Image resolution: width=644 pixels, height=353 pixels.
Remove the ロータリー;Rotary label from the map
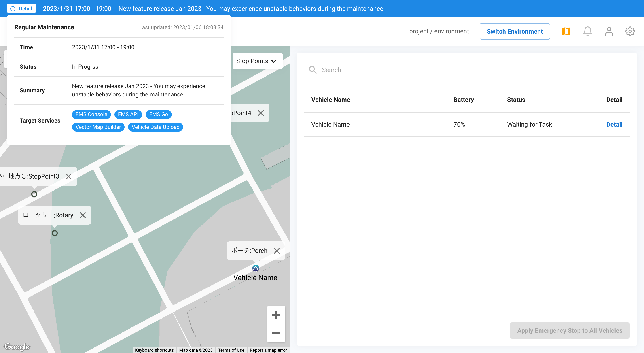point(83,215)
